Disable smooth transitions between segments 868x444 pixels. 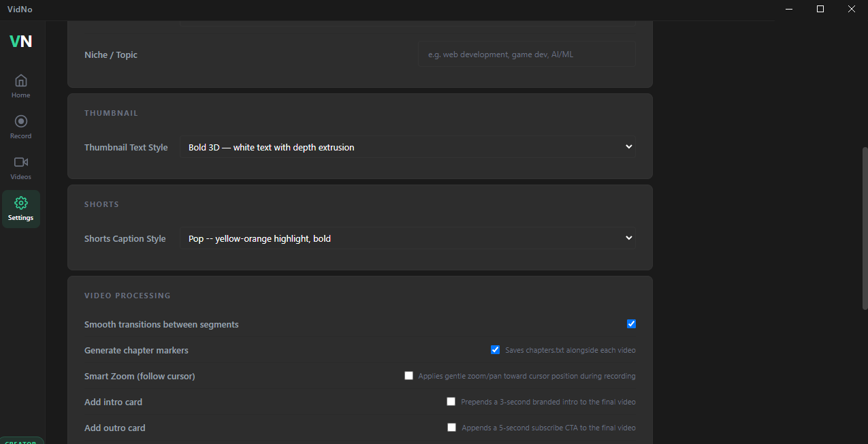(631, 324)
